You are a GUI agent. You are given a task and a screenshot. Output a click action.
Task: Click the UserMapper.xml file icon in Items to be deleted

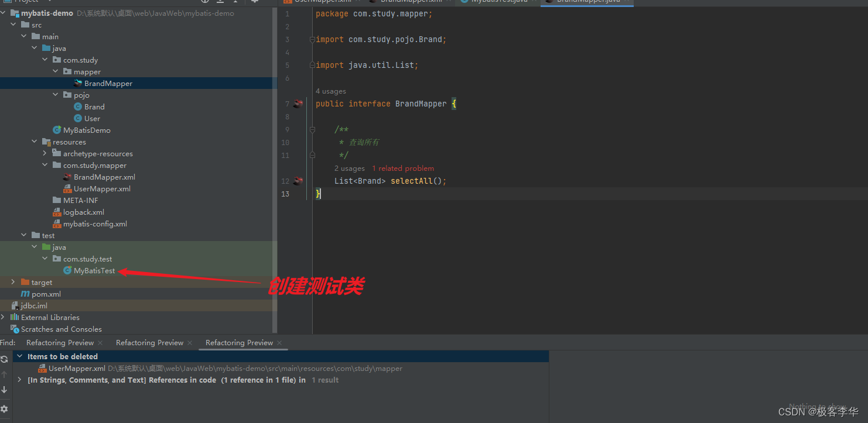(42, 369)
